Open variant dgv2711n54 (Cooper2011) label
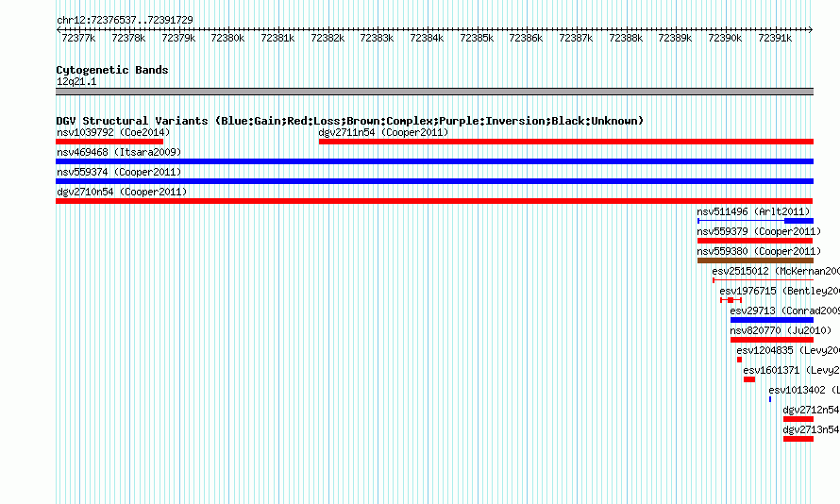 coord(383,132)
